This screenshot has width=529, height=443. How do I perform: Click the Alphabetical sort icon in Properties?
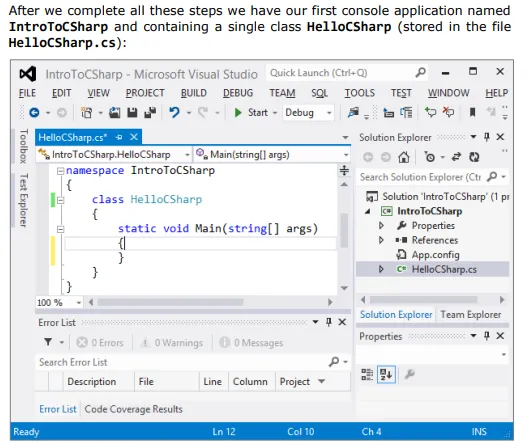386,374
